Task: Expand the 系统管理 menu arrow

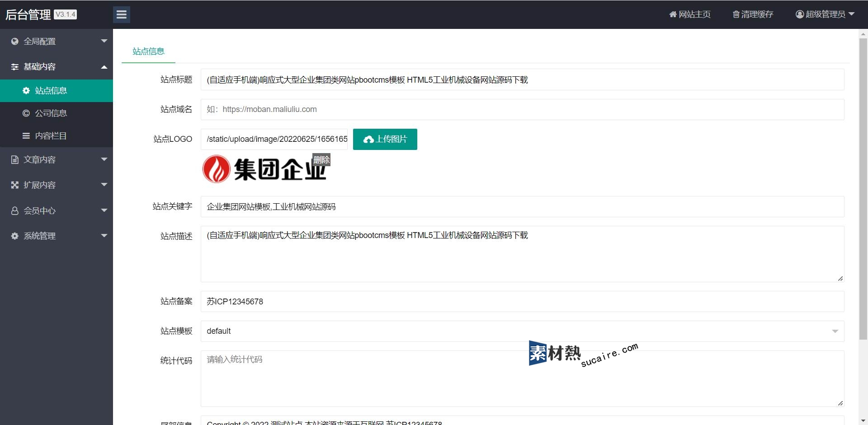Action: coord(104,236)
